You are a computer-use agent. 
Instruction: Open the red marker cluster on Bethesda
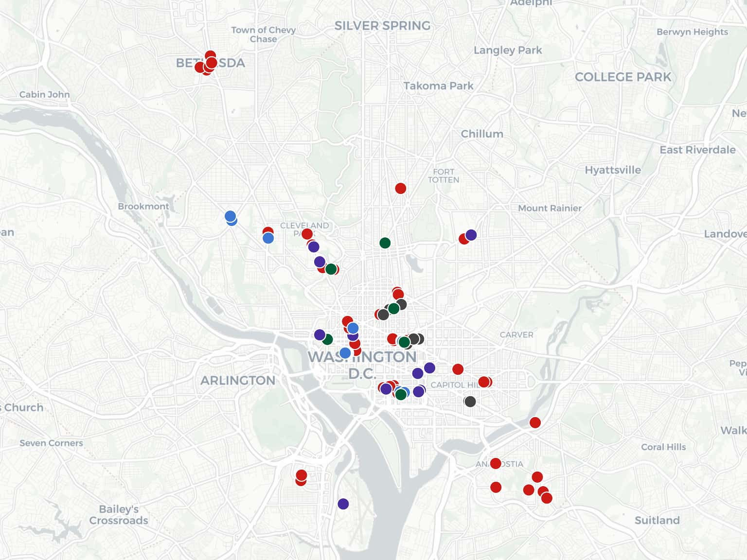(x=210, y=62)
